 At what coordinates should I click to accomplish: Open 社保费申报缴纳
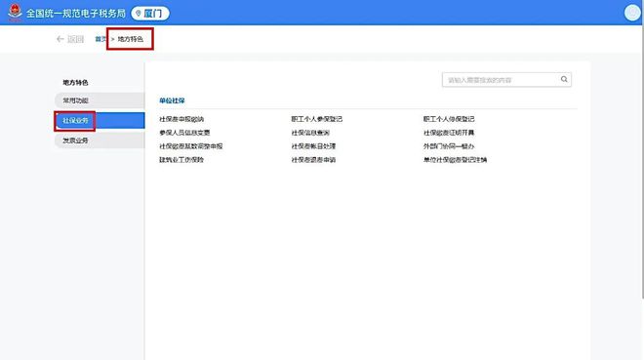(181, 119)
